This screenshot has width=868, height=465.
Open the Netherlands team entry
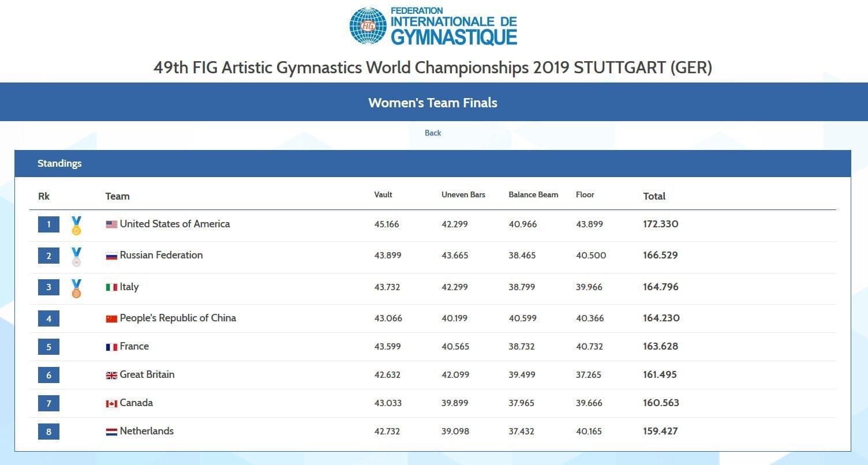147,431
